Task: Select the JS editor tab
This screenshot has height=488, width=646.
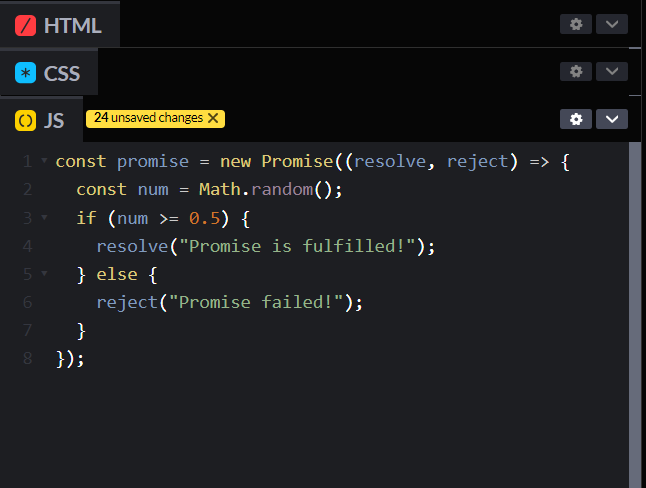Action: [54, 121]
